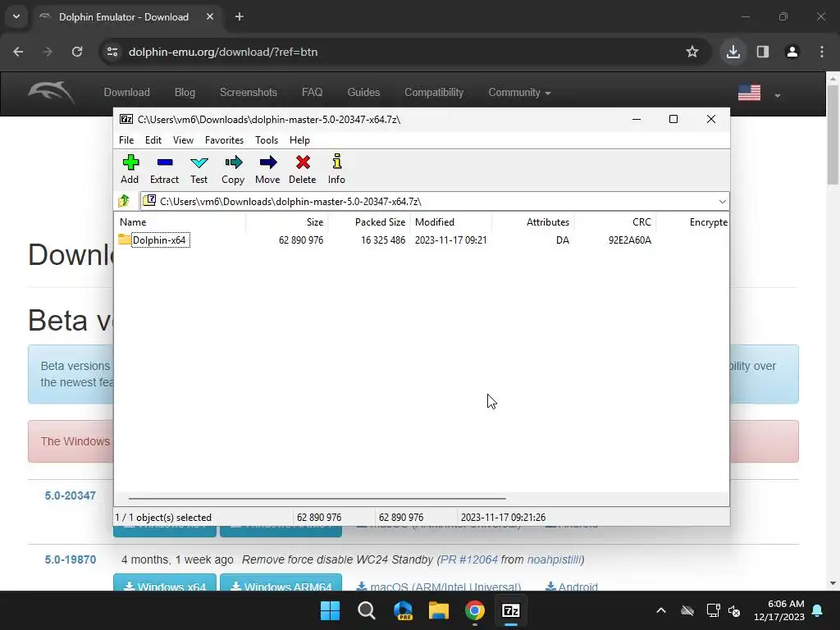Expand the 7-Zip address path dropdown
This screenshot has width=840, height=630.
point(722,202)
